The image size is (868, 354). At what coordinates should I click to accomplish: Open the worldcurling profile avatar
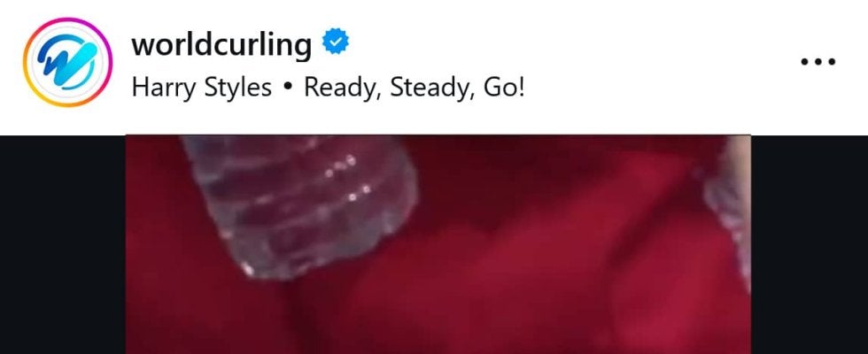point(67,62)
